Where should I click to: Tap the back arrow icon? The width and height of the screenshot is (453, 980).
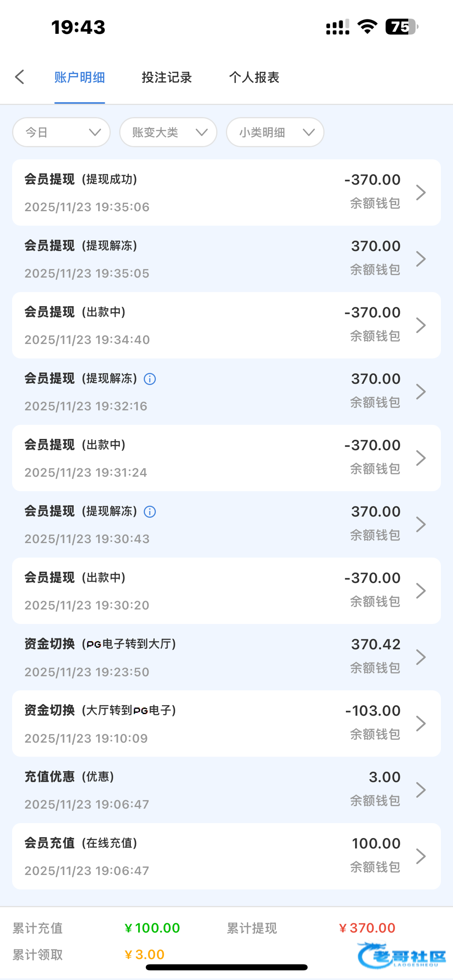tap(20, 77)
